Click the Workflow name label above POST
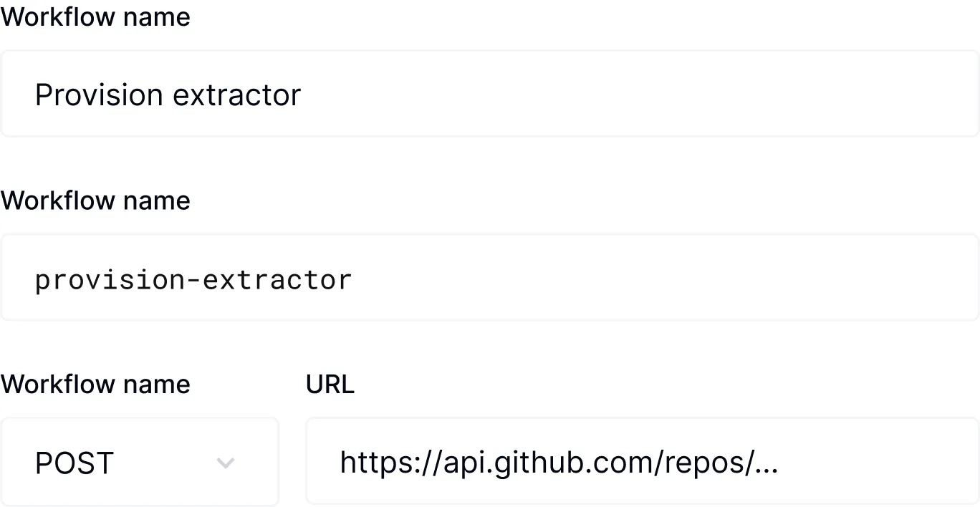The image size is (980, 507). [x=95, y=385]
